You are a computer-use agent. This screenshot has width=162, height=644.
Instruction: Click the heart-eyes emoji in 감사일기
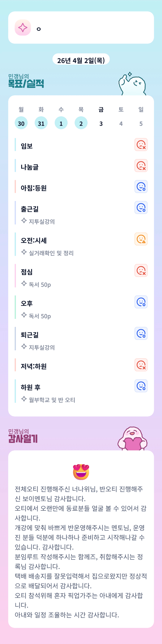click(x=81, y=472)
